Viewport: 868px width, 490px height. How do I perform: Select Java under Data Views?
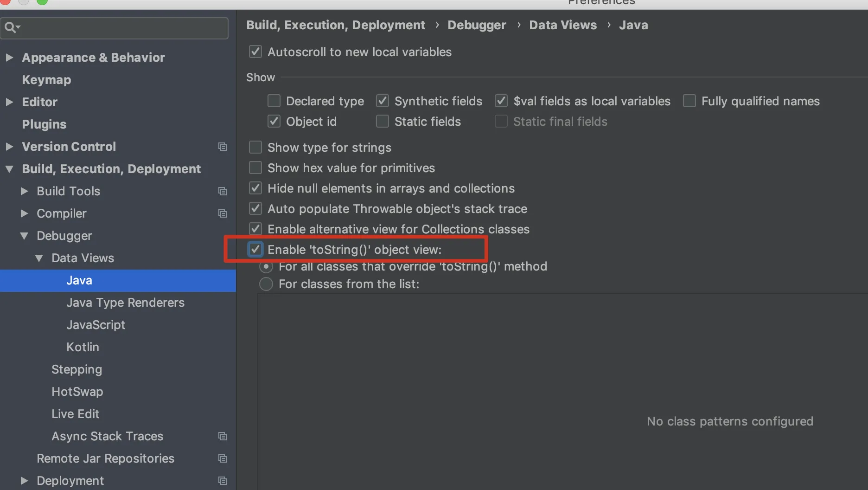pos(118,280)
